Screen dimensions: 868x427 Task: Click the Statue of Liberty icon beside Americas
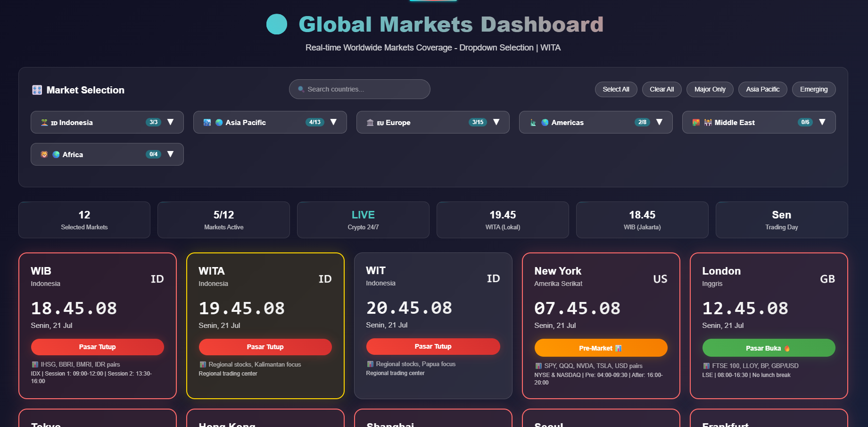(533, 123)
